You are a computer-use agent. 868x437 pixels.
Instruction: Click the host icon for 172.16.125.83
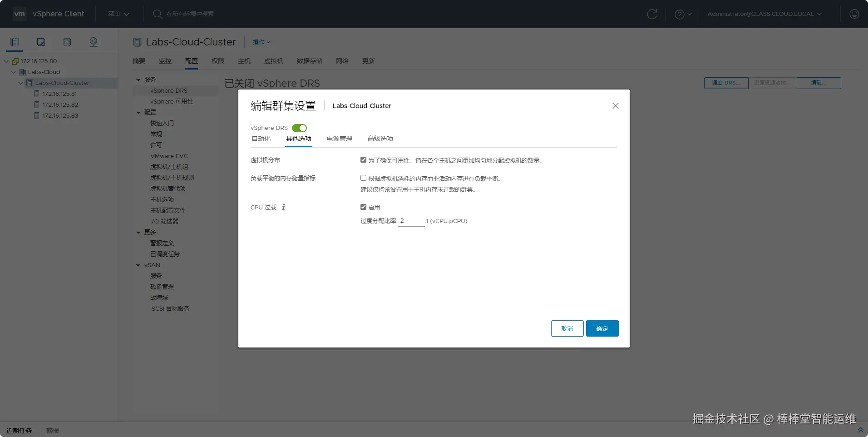click(37, 116)
